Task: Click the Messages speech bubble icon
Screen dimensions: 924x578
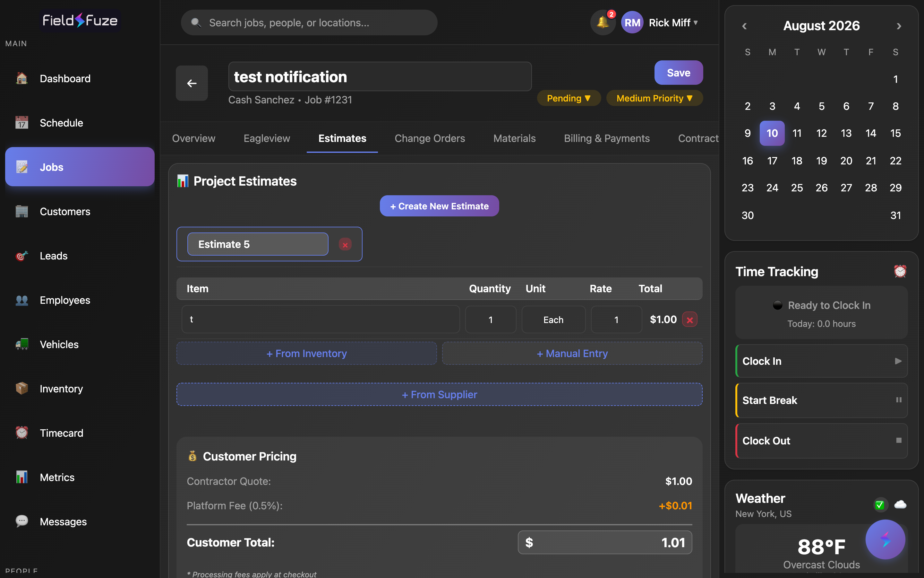Action: point(22,521)
